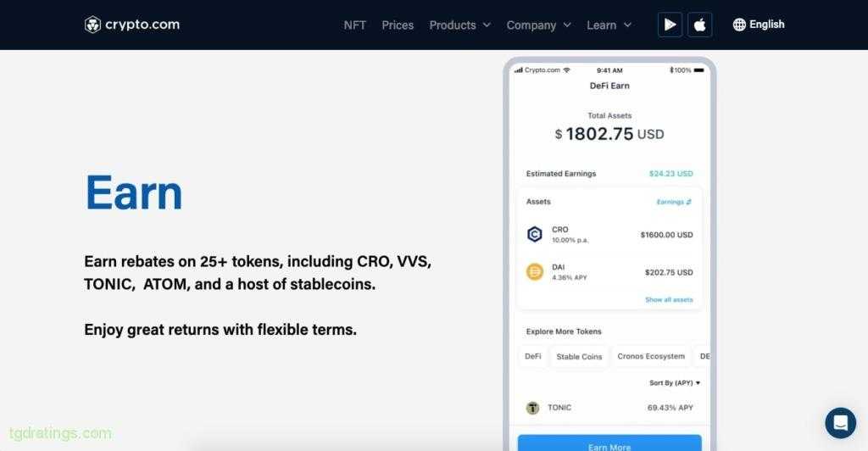This screenshot has height=451, width=868.
Task: Expand the Learn dropdown menu
Action: [609, 25]
